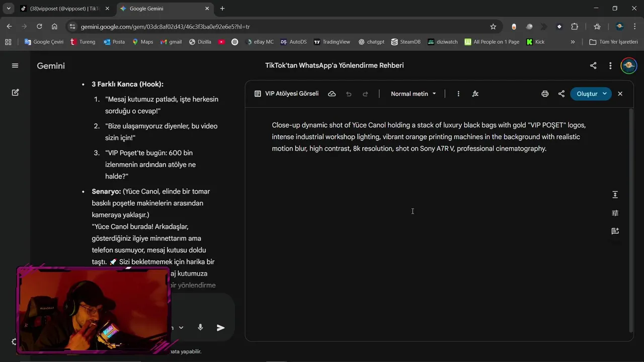Share the canvas document
The width and height of the screenshot is (644, 362).
pos(561,94)
